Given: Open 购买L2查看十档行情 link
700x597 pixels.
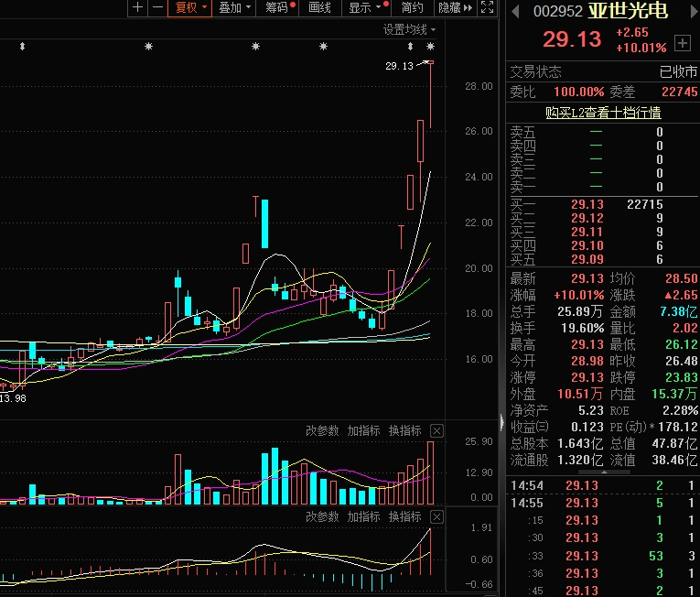Looking at the screenshot, I should pos(602,113).
